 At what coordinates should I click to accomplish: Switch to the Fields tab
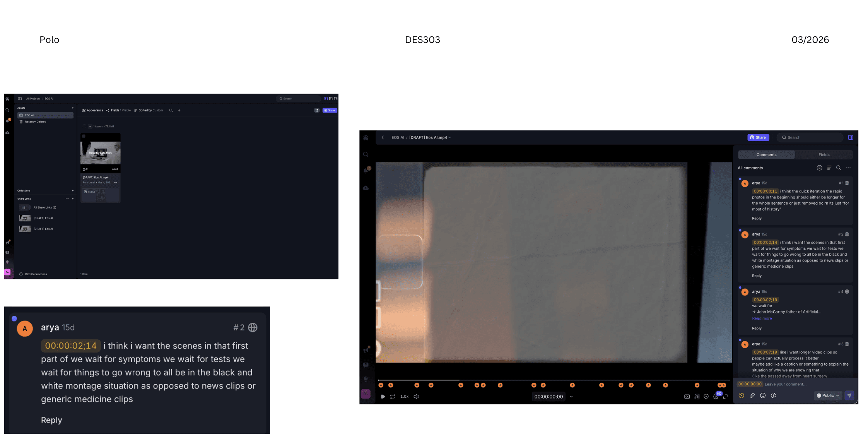(x=824, y=155)
